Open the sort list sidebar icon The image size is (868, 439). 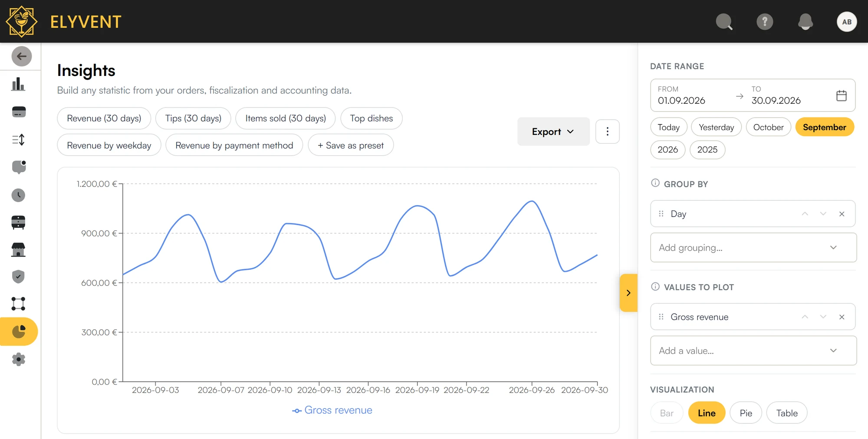click(18, 140)
